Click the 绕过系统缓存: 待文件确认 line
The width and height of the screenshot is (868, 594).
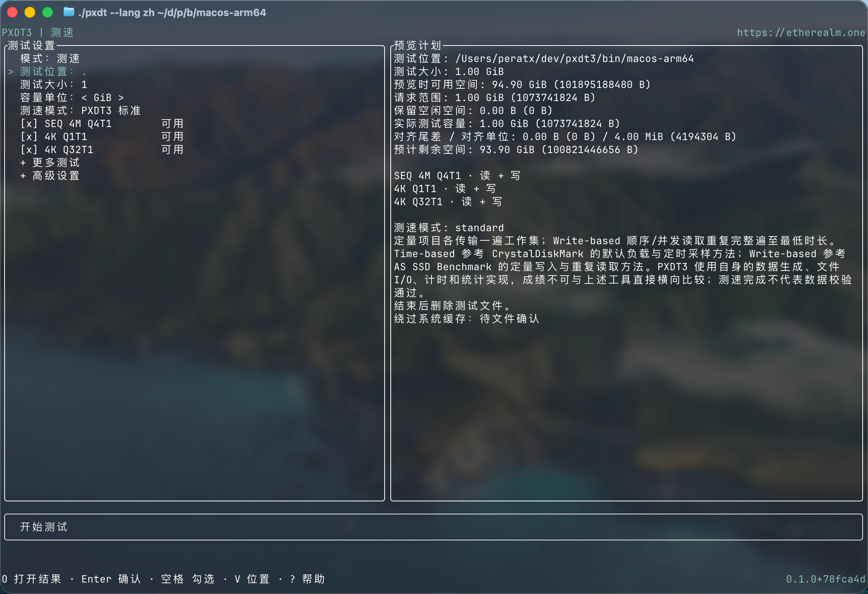(x=467, y=319)
